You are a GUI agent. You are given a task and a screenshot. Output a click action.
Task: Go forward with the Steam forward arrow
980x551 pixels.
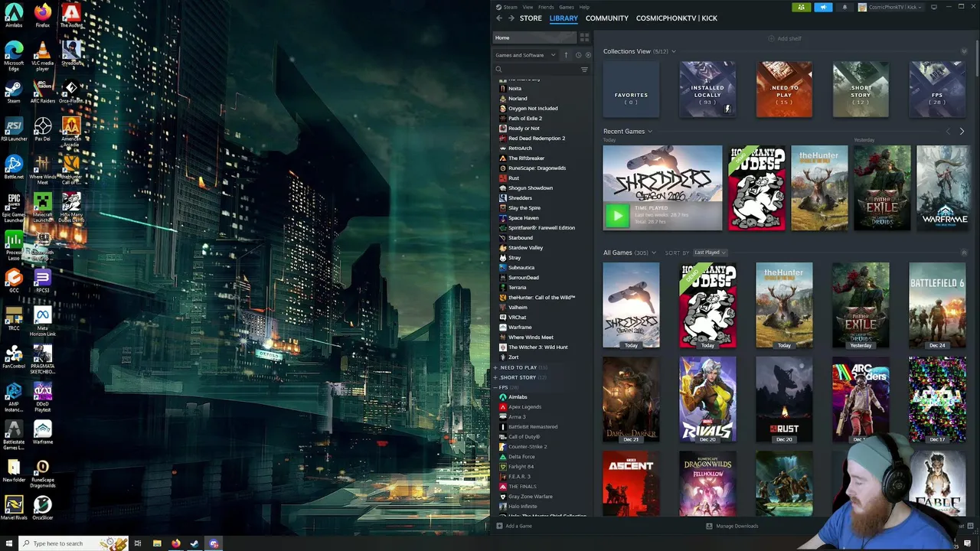pyautogui.click(x=511, y=18)
